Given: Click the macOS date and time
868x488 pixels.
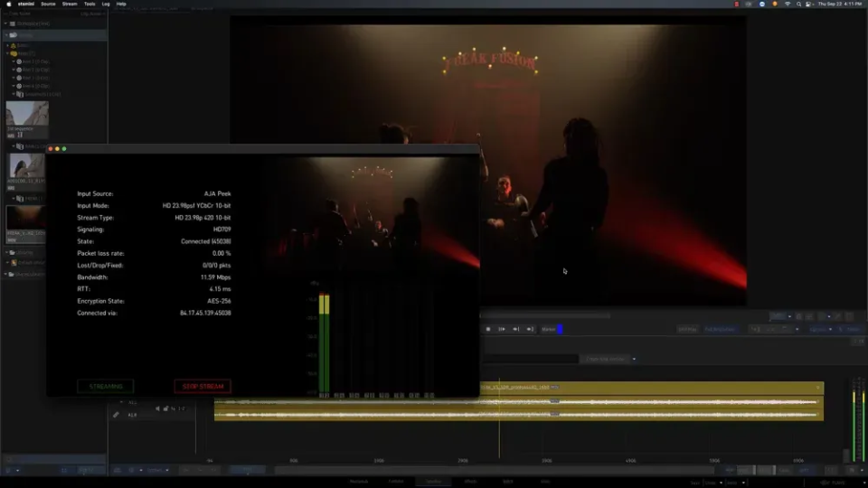Looking at the screenshot, I should click(x=840, y=4).
